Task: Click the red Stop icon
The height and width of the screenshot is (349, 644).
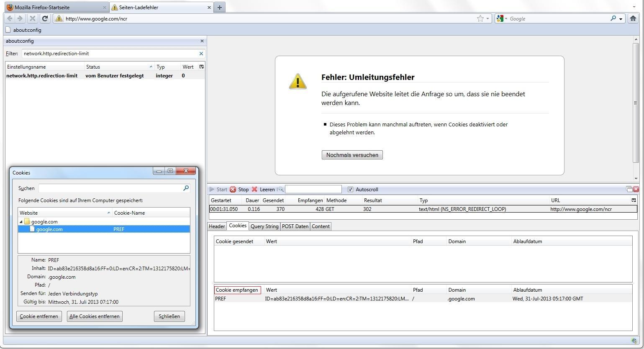Action: tap(233, 190)
